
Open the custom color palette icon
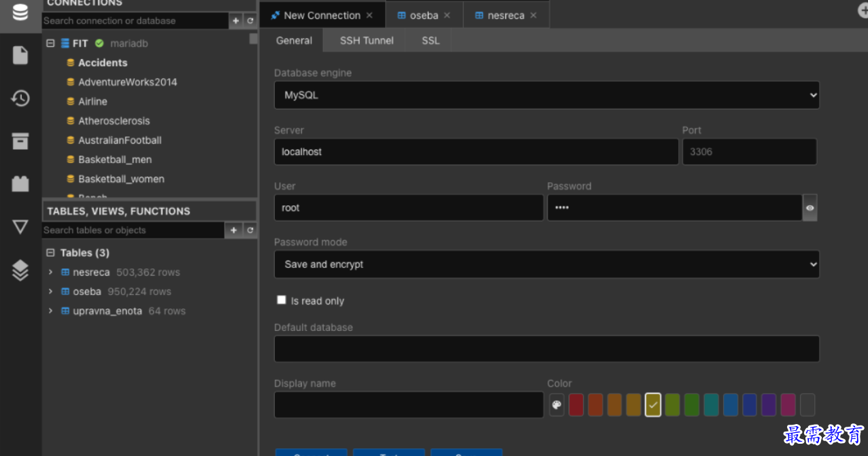pos(556,405)
